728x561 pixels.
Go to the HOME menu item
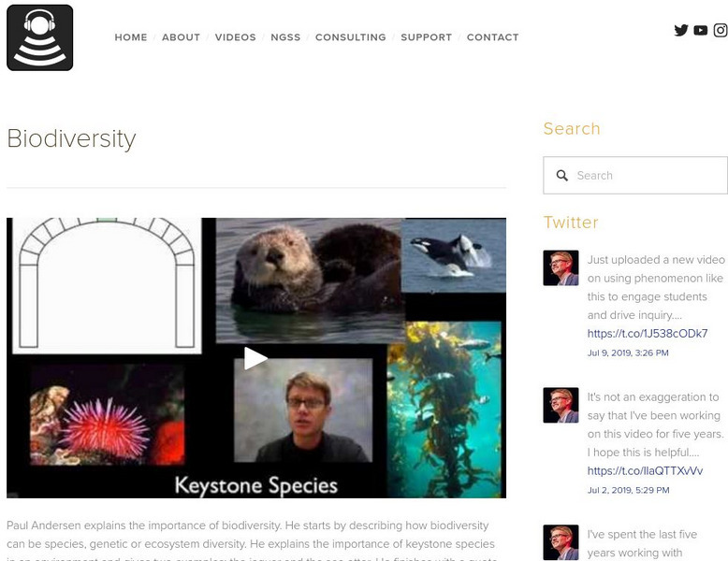(131, 37)
